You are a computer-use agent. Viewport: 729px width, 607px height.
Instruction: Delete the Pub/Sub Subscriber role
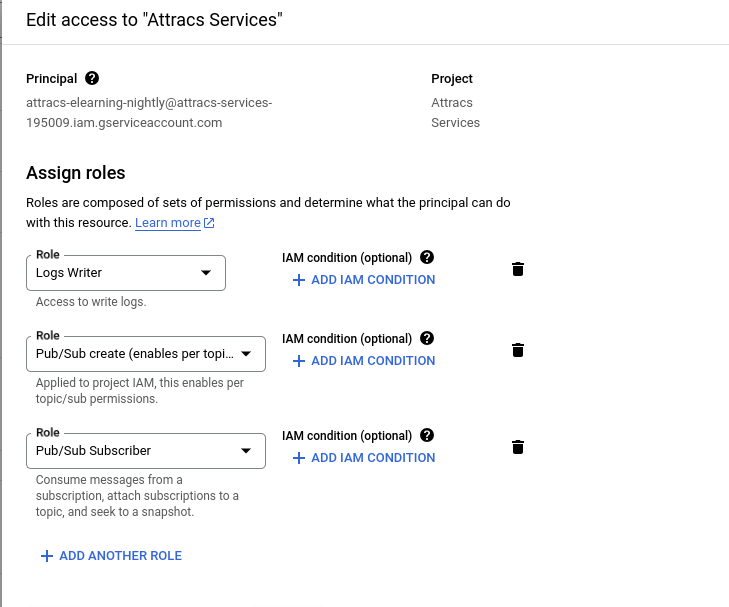(518, 447)
